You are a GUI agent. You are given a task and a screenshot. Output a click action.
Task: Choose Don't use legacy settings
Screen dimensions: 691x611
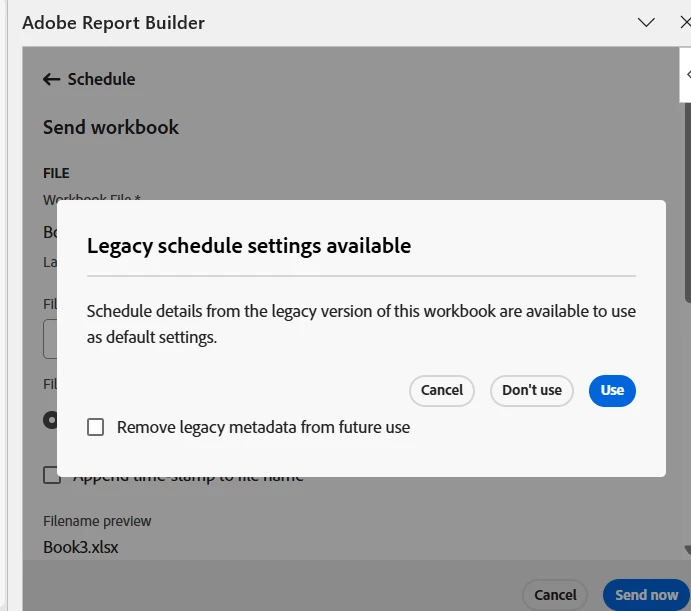point(531,391)
